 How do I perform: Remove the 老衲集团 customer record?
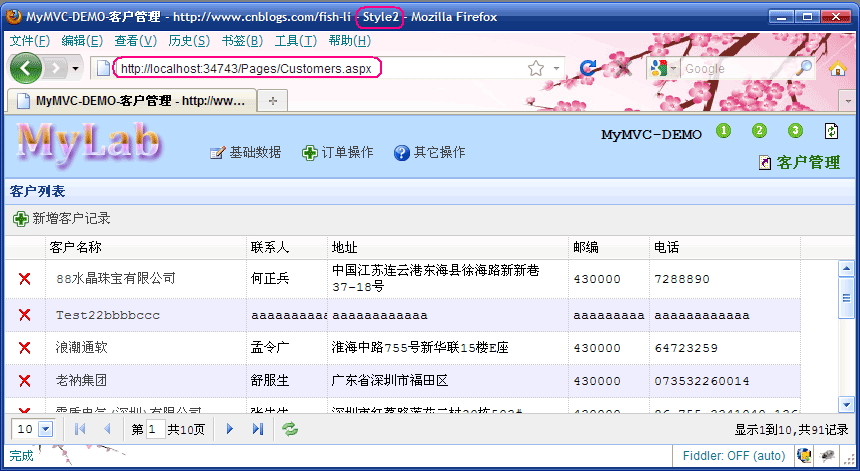tap(24, 381)
